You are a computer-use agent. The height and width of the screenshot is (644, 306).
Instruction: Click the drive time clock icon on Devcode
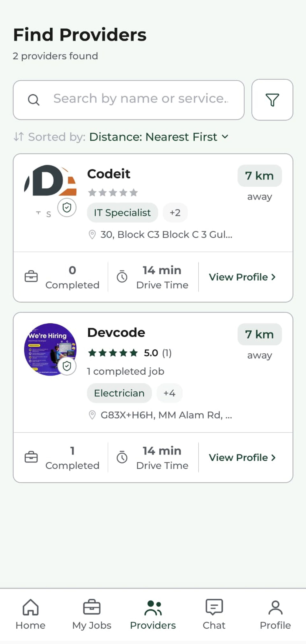pyautogui.click(x=122, y=457)
